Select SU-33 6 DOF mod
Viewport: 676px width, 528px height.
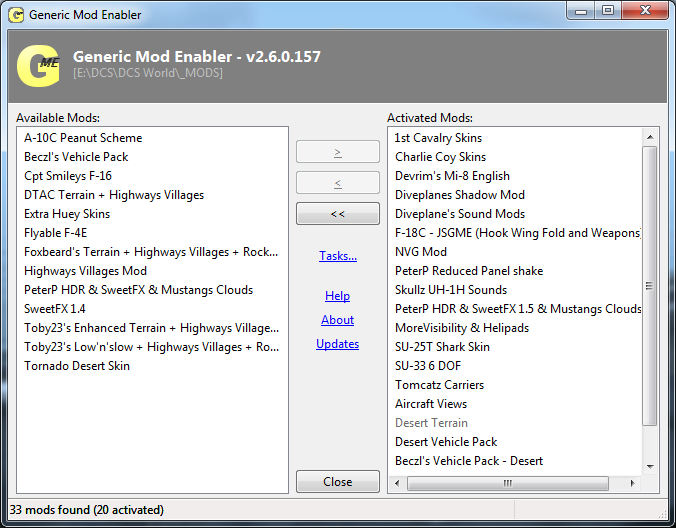(x=428, y=366)
